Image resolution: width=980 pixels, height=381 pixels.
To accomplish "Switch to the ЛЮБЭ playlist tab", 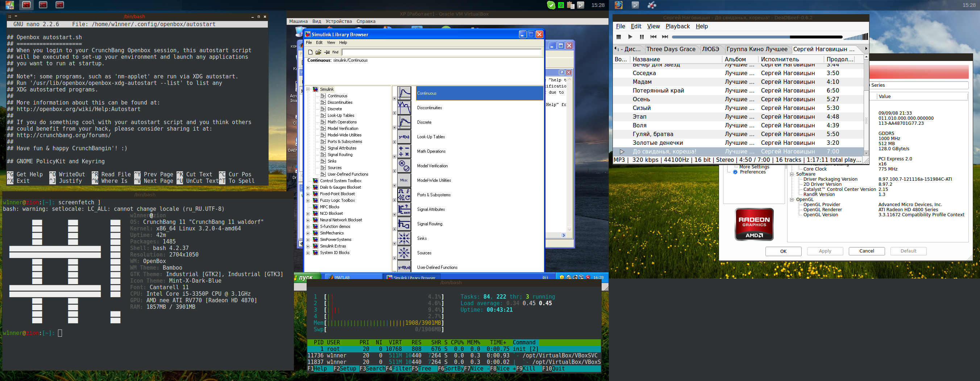I will (x=711, y=49).
